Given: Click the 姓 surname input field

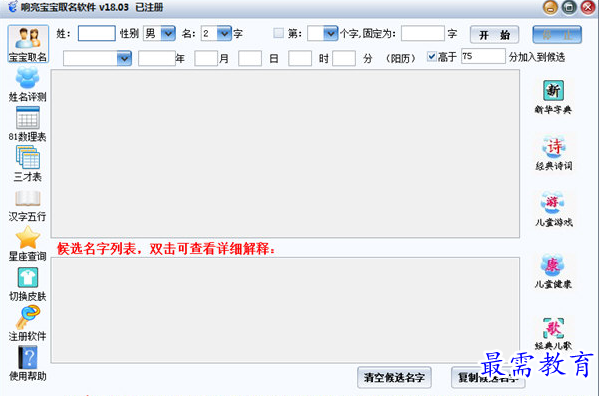Looking at the screenshot, I should click(x=96, y=33).
